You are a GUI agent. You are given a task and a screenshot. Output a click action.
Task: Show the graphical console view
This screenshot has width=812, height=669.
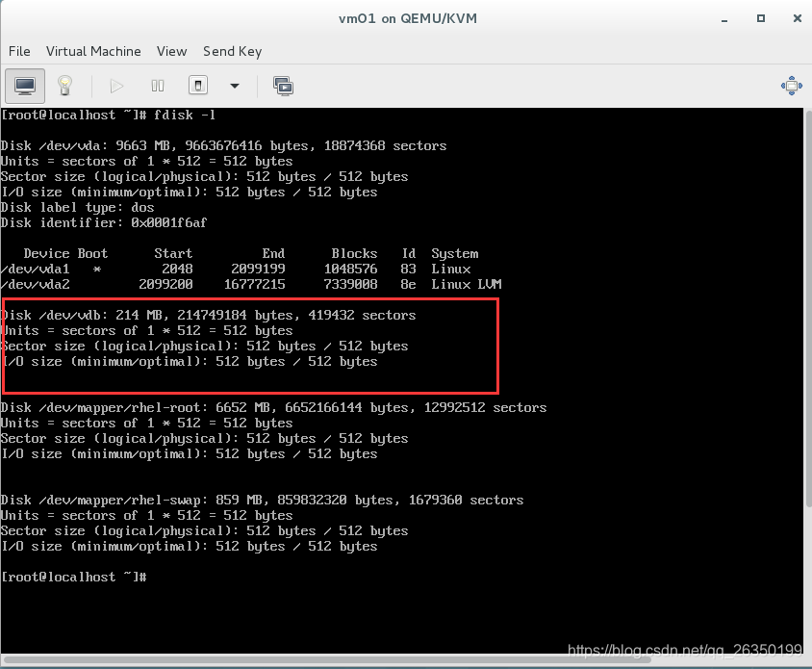point(25,86)
